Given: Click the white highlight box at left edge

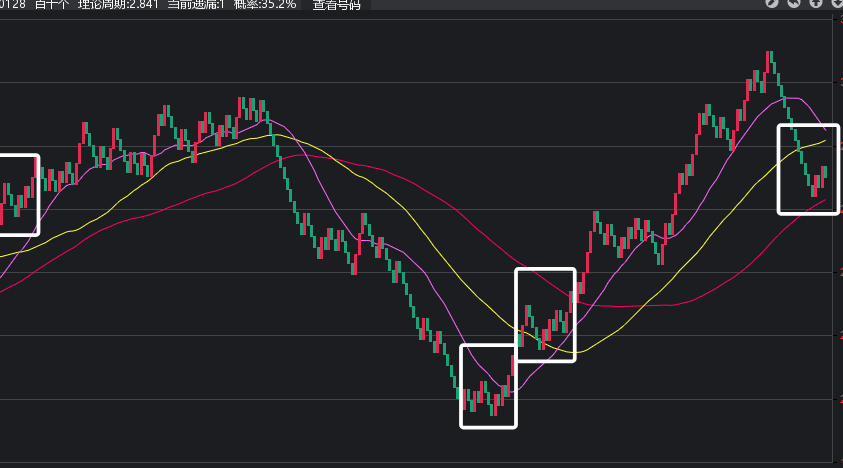Looking at the screenshot, I should pyautogui.click(x=18, y=194).
